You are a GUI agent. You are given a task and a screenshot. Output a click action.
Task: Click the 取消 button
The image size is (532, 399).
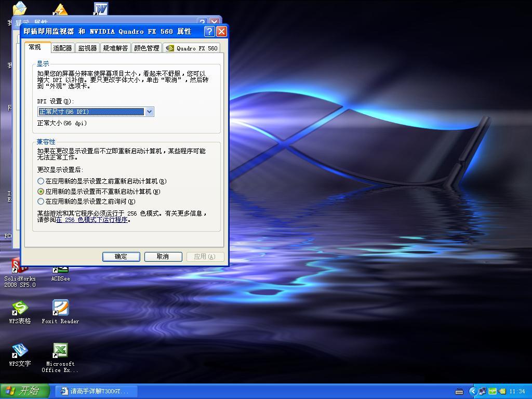click(x=163, y=257)
